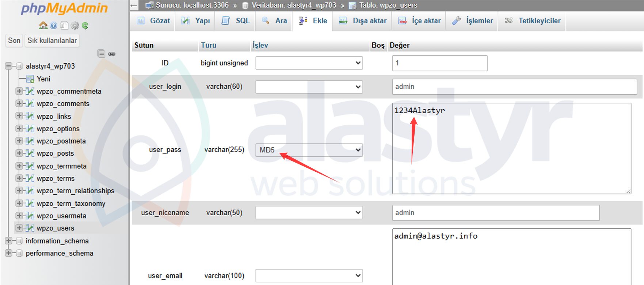The image size is (644, 285).
Task: Click the wpzo_options table icon
Action: pyautogui.click(x=30, y=129)
